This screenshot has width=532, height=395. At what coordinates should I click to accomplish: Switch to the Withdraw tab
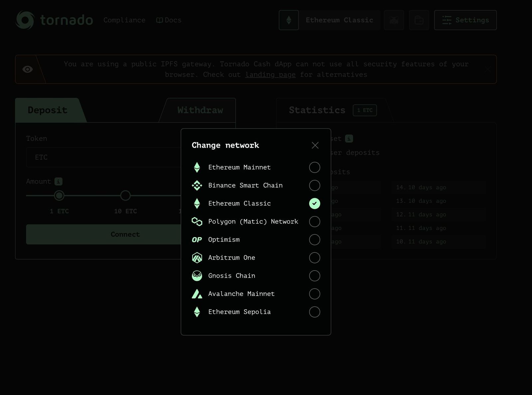point(200,110)
